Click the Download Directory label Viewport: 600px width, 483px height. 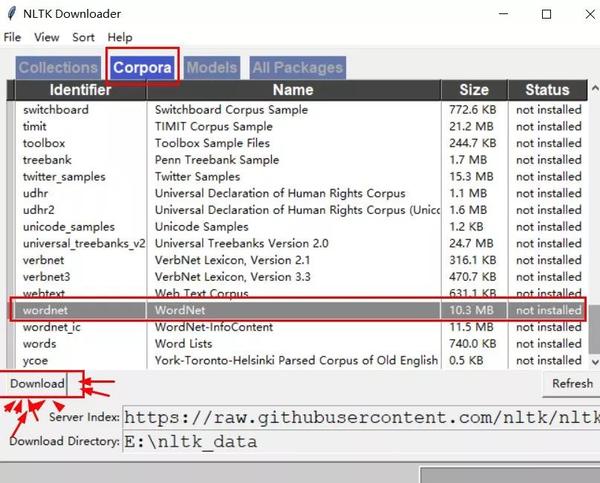tap(64, 441)
